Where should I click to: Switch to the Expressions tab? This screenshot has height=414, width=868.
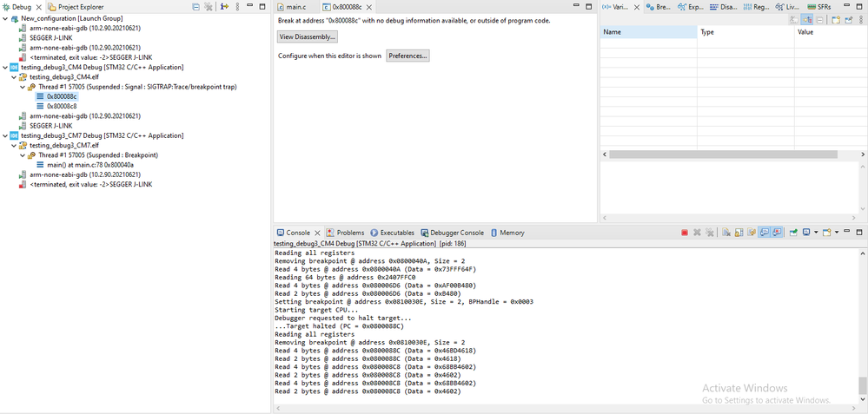pos(690,7)
